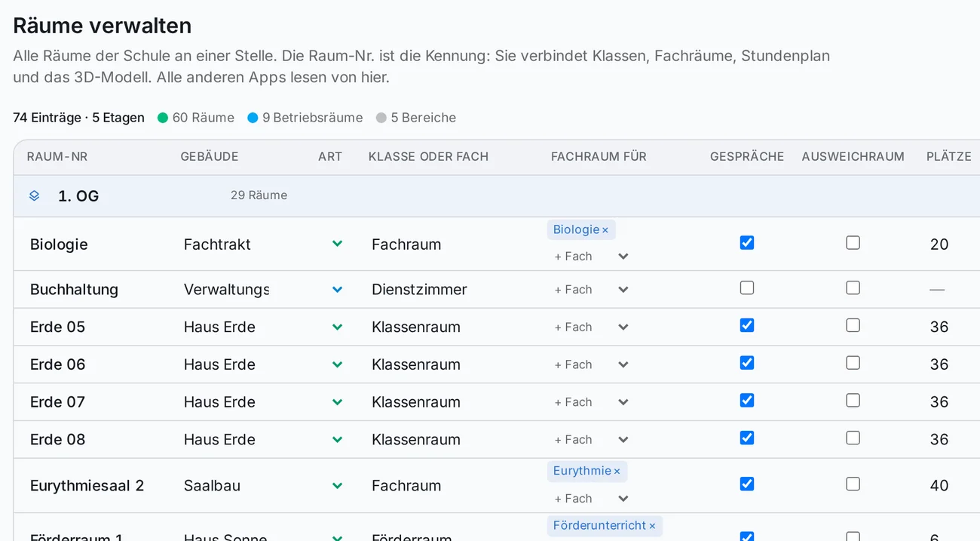
Task: Remove the Biologie subject tag
Action: tap(605, 230)
